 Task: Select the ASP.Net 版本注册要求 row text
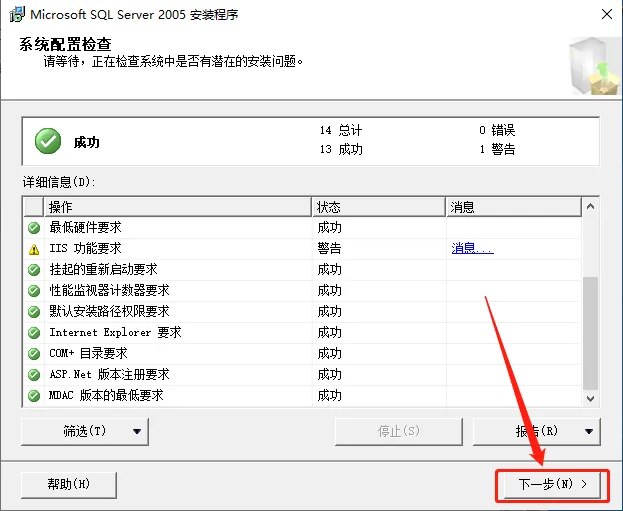[x=109, y=374]
